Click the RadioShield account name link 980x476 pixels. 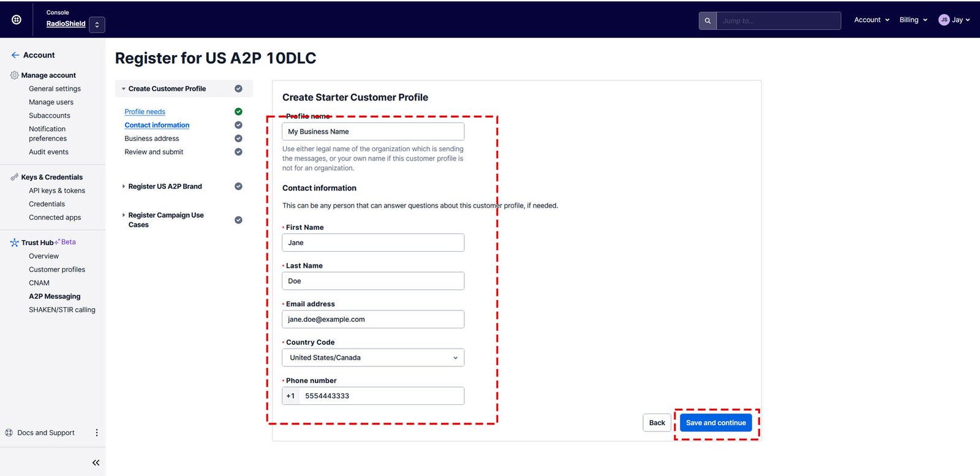click(x=66, y=24)
